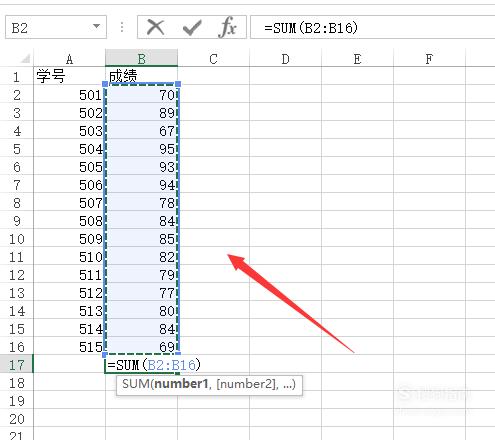Click cell A1 containing 学号
The width and height of the screenshot is (495, 440).
(x=69, y=76)
